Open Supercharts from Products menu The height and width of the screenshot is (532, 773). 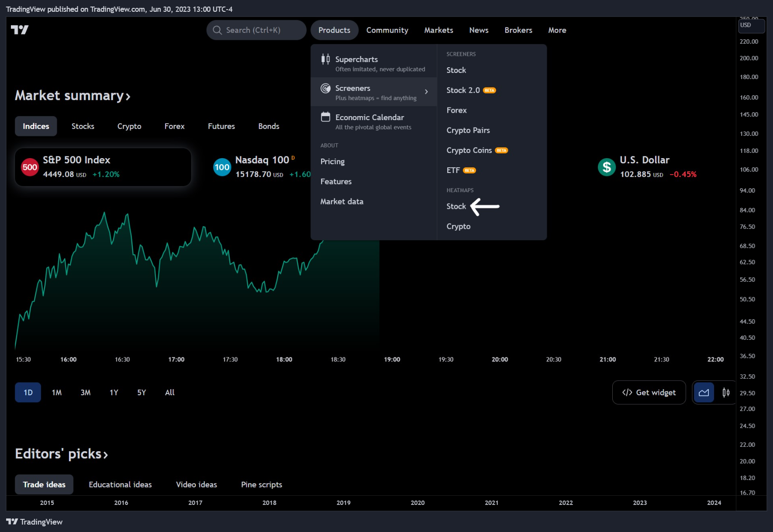(374, 63)
